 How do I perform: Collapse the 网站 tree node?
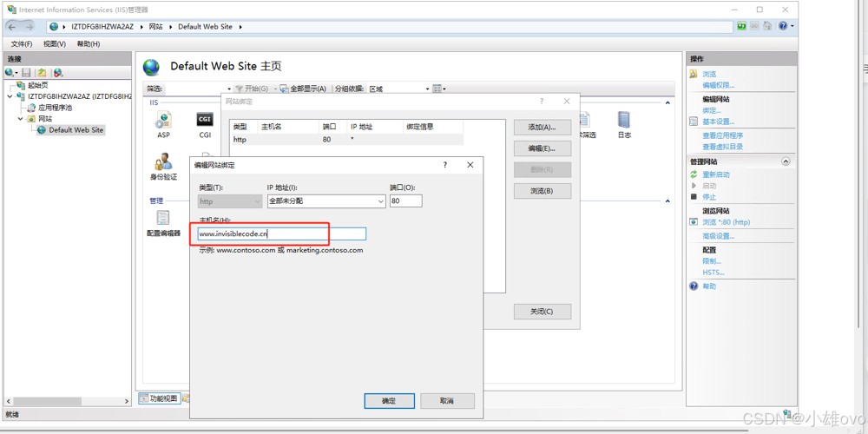21,119
